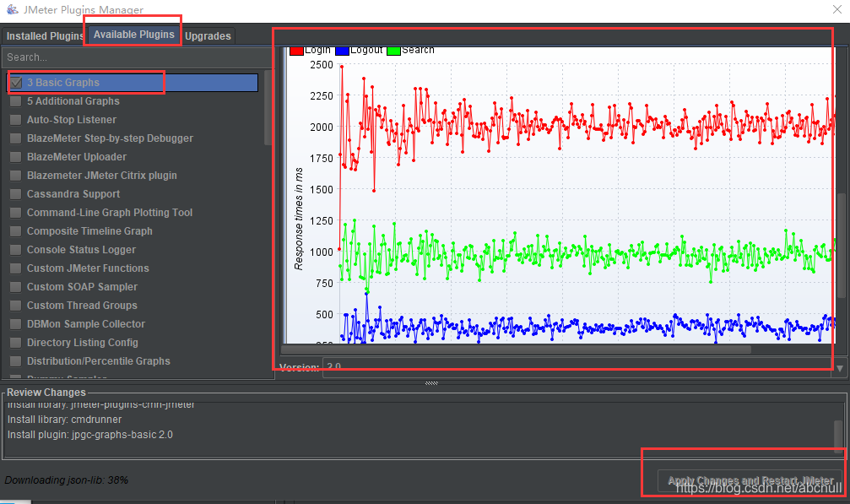
Task: Tick the Console Status Logger checkbox
Action: [x=16, y=250]
